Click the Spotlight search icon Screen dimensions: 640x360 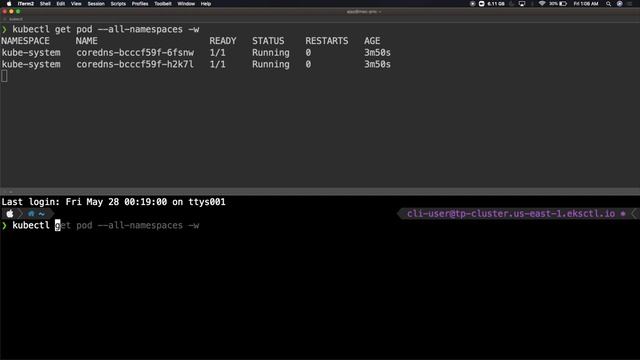pos(608,4)
